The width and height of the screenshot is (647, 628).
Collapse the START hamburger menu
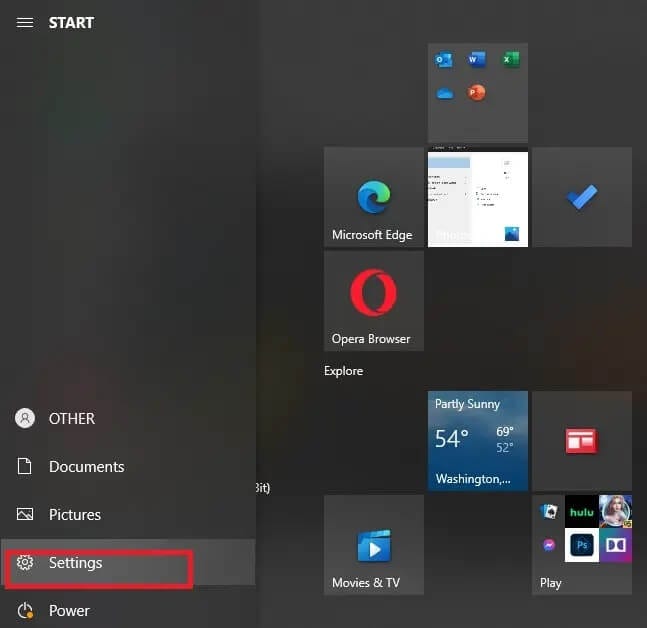25,22
